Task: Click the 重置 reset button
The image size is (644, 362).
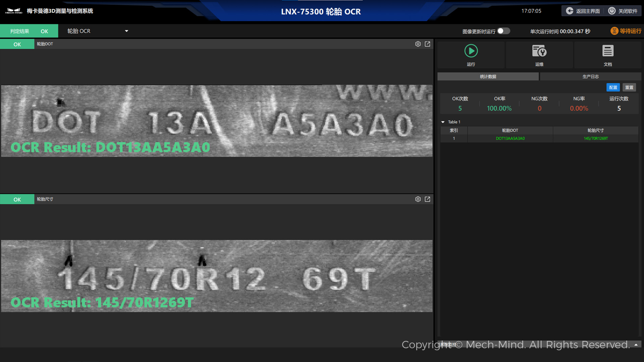Action: click(x=629, y=87)
